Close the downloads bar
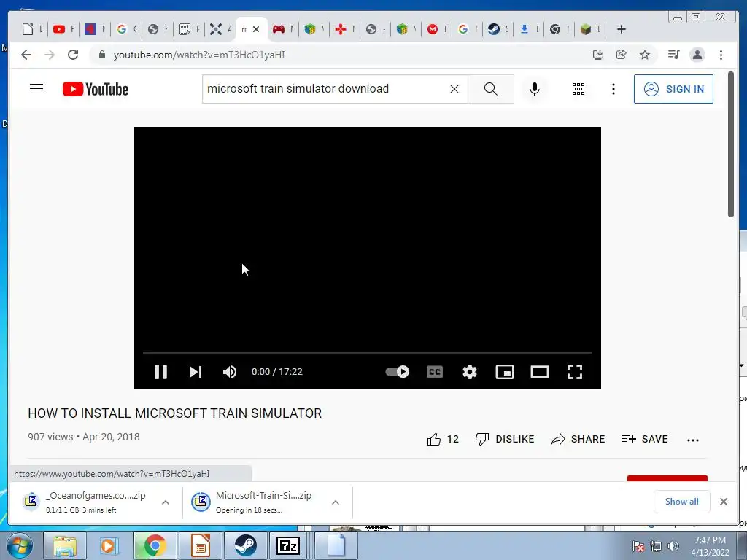This screenshot has width=747, height=560. point(723,502)
